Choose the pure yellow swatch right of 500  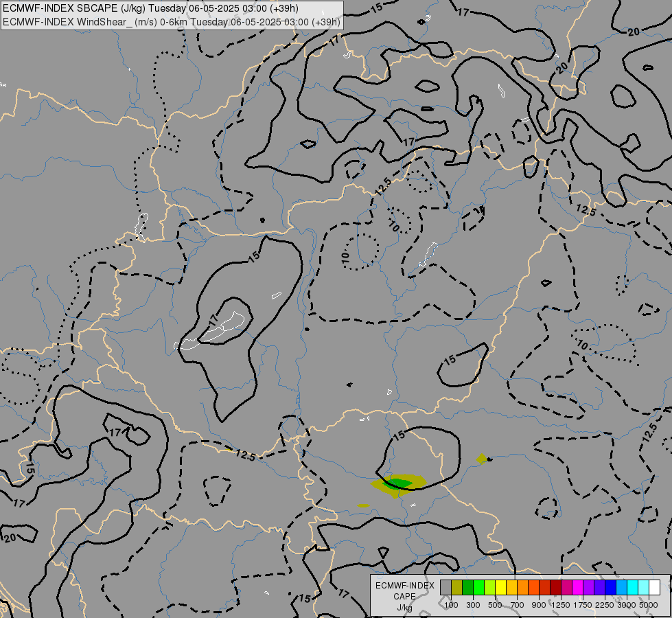pos(500,587)
